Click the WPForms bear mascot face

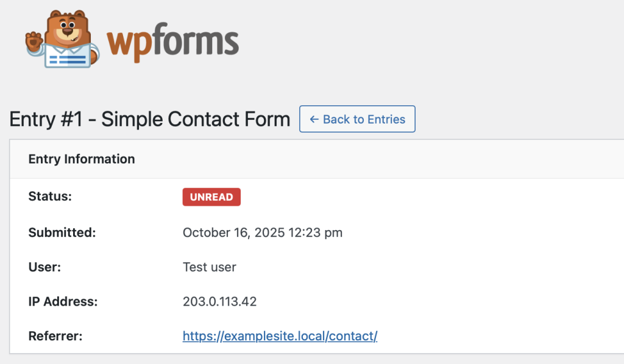66,29
